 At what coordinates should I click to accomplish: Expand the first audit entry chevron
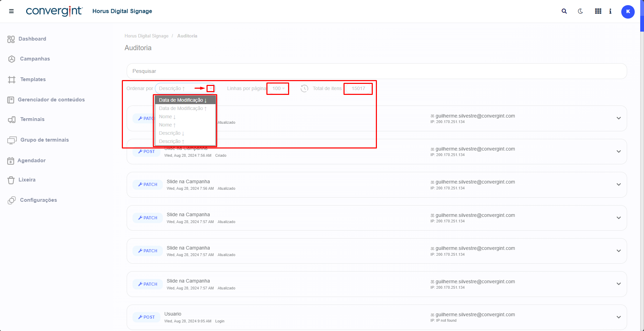[619, 118]
